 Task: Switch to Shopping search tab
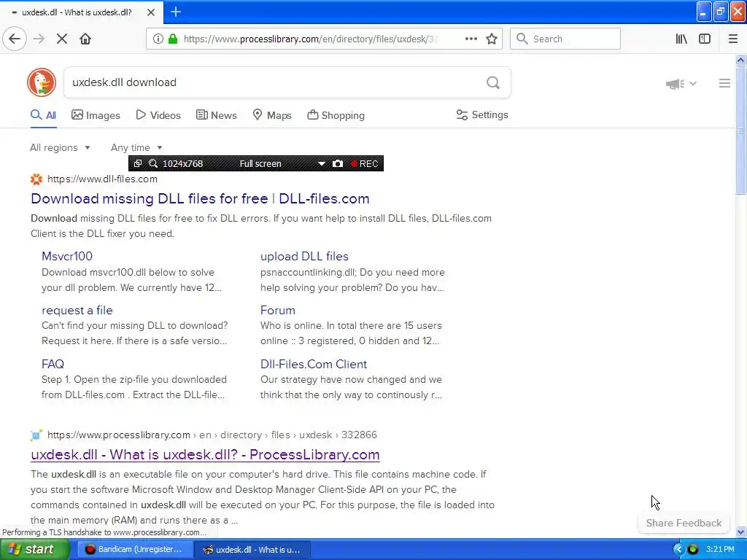(x=336, y=115)
